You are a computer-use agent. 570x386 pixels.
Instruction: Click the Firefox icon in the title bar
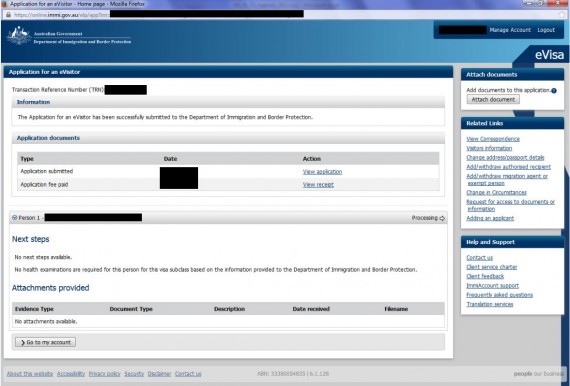coord(5,4)
